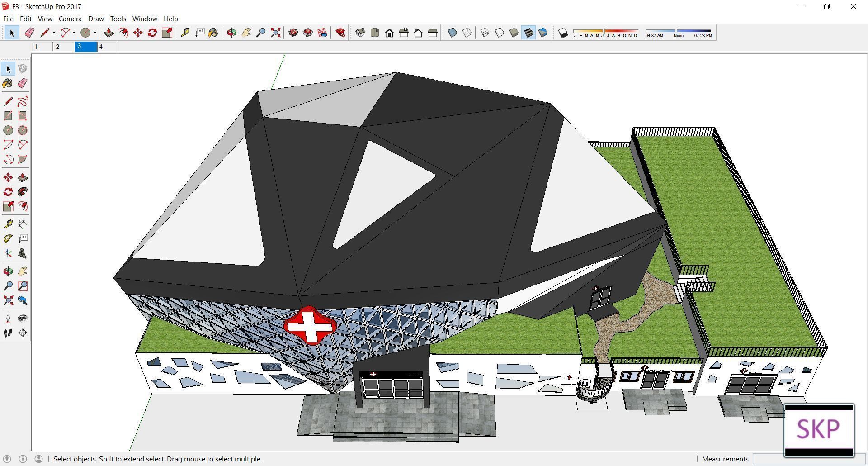Click the Zoom Extents icon
This screenshot has width=868, height=466.
[x=275, y=33]
